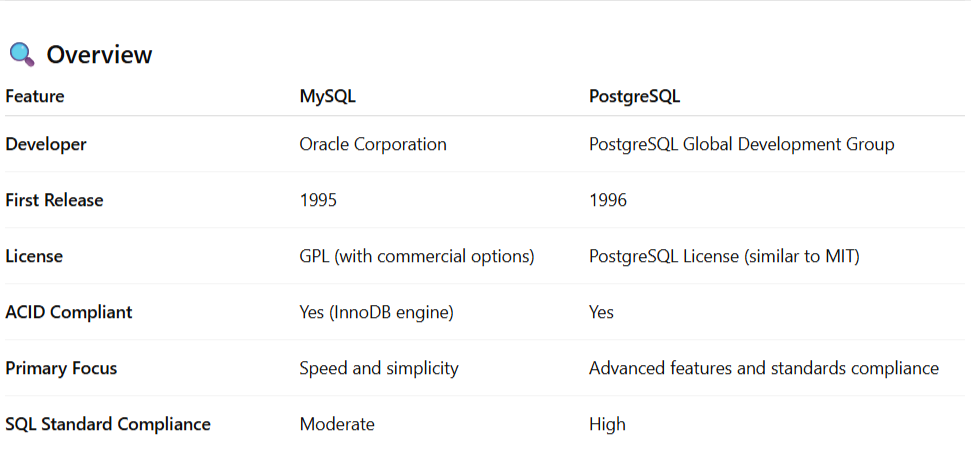
Task: Select the PostgreSQL column header
Action: point(634,97)
